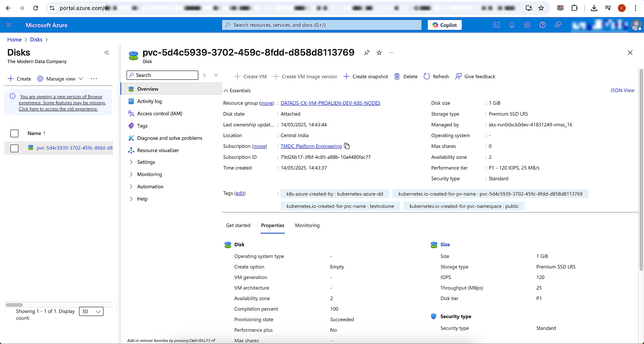This screenshot has width=644, height=344.
Task: Click Create VM image version
Action: click(305, 77)
